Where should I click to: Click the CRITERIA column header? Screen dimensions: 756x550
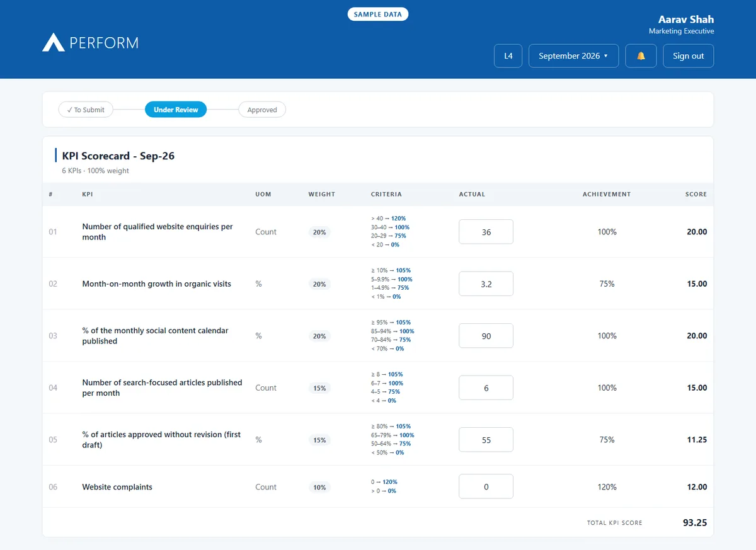[386, 194]
